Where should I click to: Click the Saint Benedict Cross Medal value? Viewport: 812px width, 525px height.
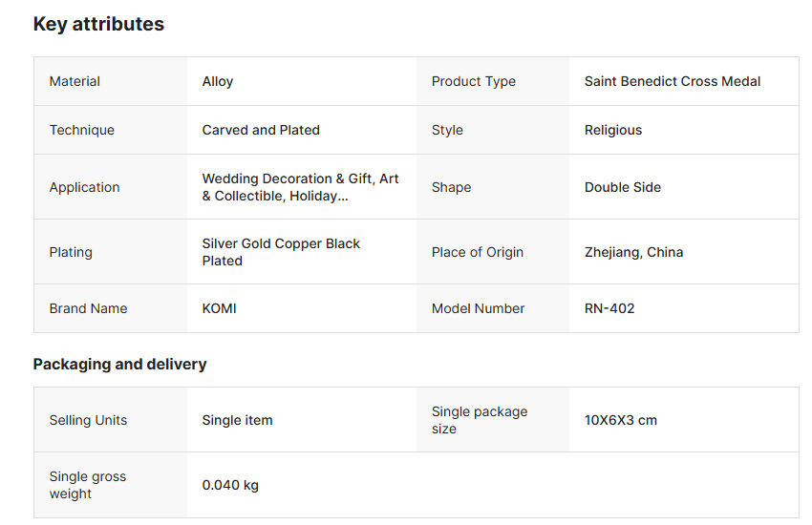pos(673,82)
